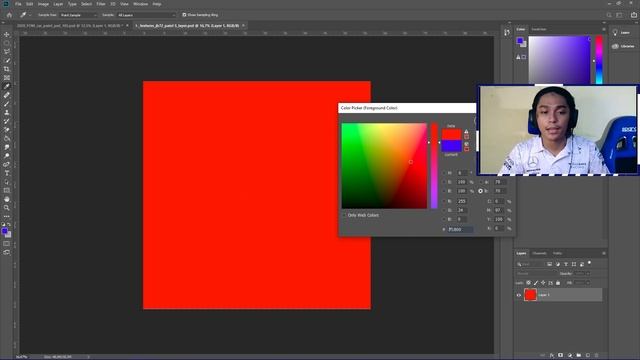Click the add layer style fx icon
This screenshot has width=640, height=360.
point(551,356)
